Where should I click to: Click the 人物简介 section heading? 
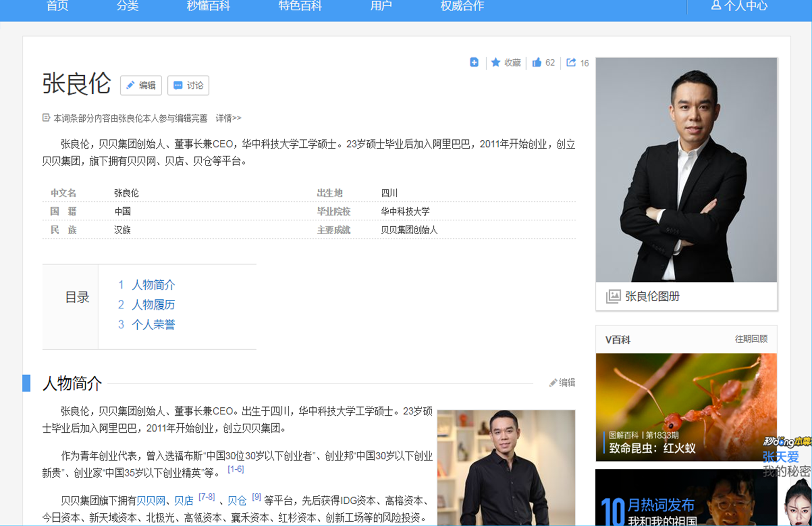pyautogui.click(x=72, y=383)
